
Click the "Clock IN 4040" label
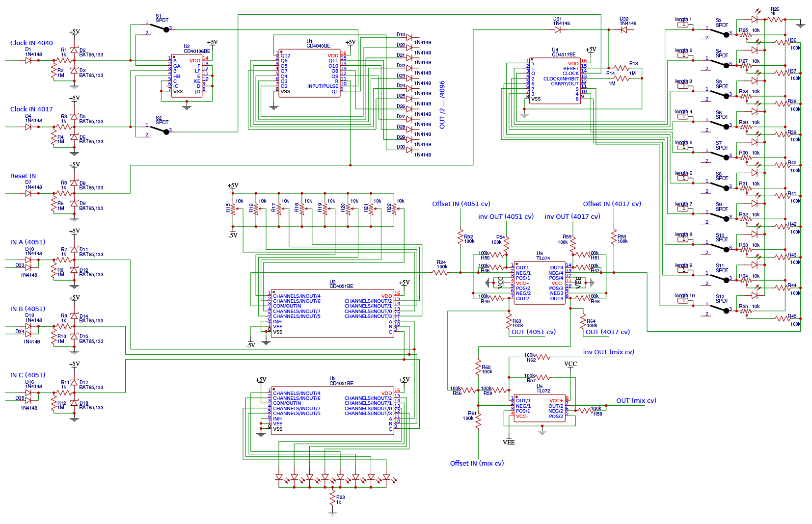coord(31,43)
